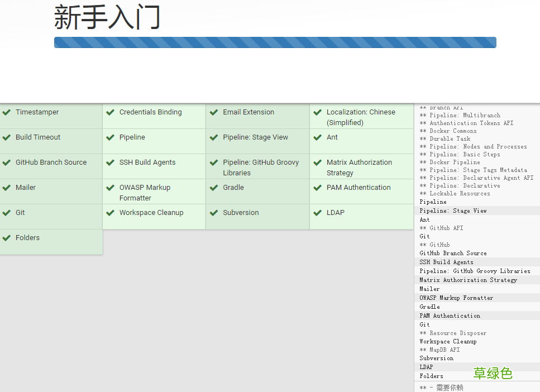The image size is (540, 392).
Task: Toggle the Git plugin check icon
Action: tap(7, 212)
